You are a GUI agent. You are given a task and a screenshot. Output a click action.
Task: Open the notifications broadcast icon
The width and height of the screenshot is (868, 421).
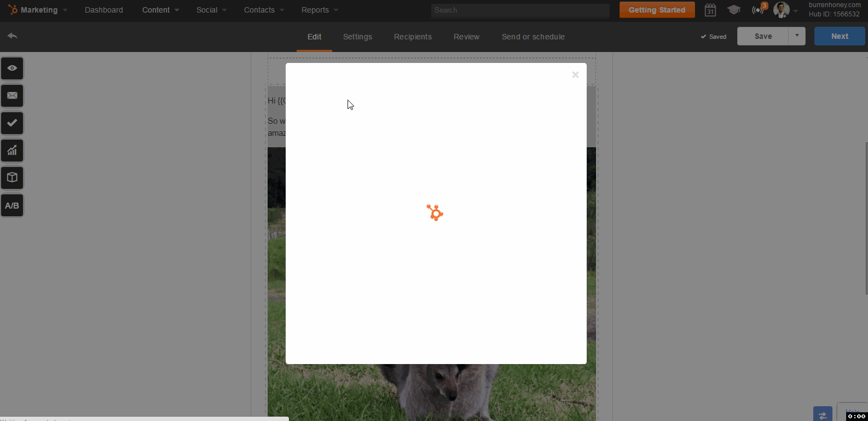click(x=758, y=10)
